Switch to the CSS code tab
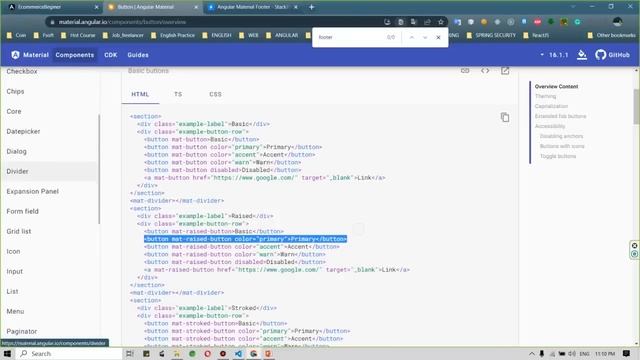 [x=216, y=94]
